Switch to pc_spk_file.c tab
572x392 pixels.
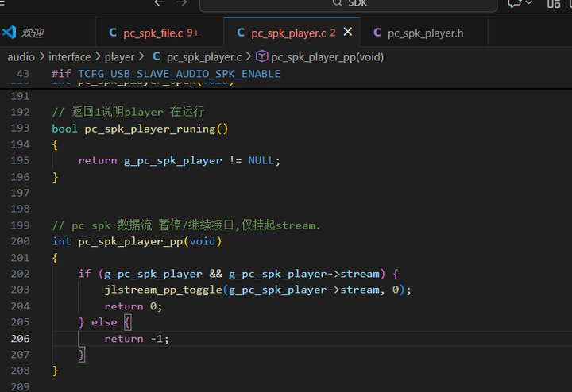pos(160,33)
